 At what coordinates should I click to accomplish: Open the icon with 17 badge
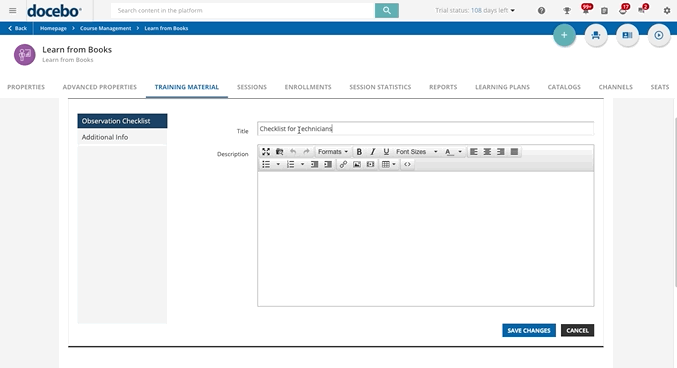(623, 10)
